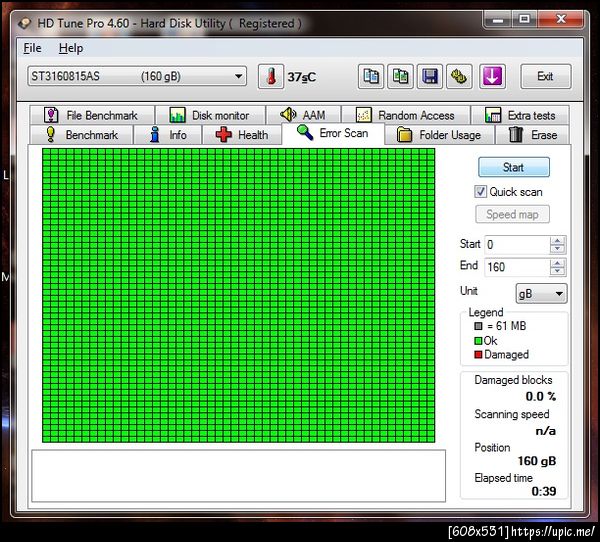Switch to the Benchmark tab
Image resolution: width=600 pixels, height=542 pixels.
pos(82,135)
